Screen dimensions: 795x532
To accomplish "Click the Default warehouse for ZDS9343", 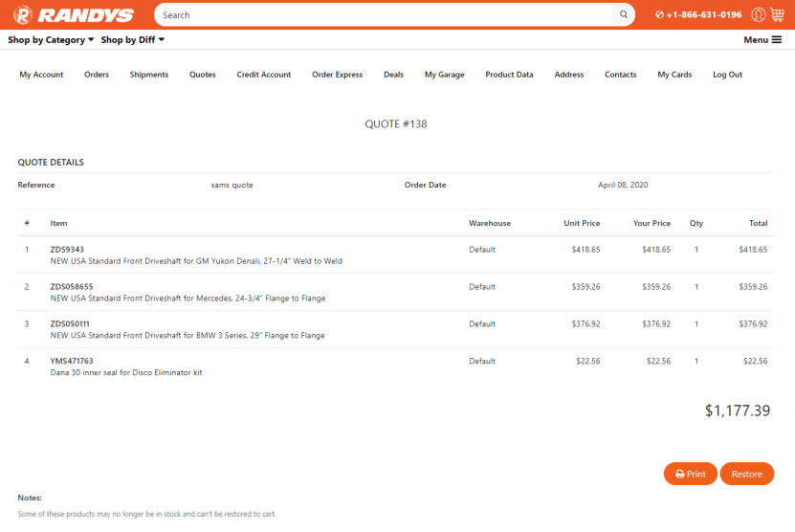I will (x=481, y=250).
